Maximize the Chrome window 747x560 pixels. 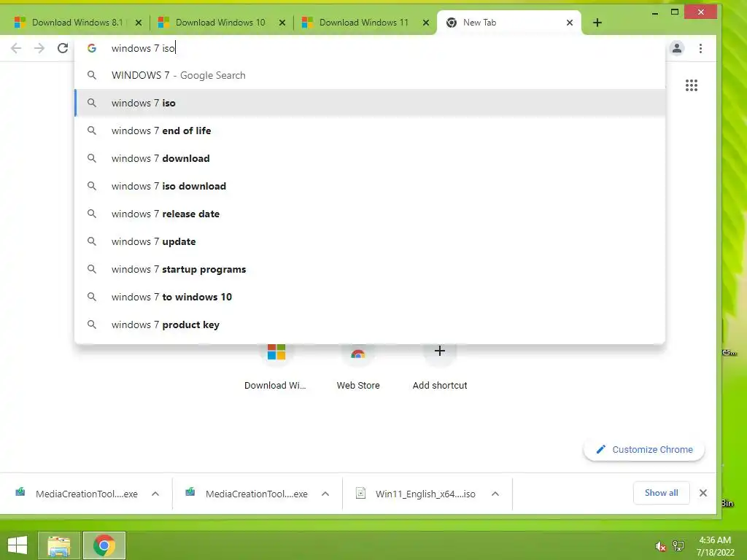click(675, 12)
